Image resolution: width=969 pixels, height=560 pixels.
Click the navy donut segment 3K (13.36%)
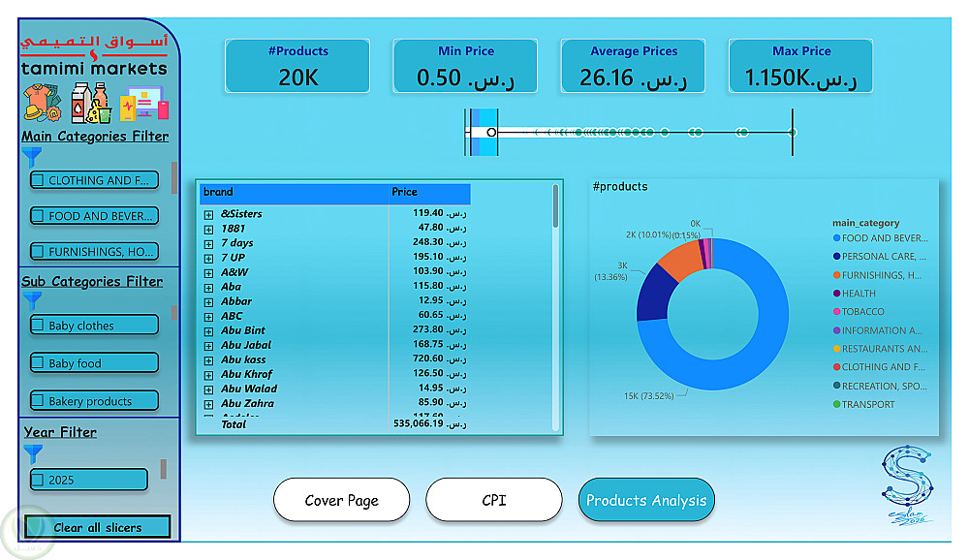654,294
